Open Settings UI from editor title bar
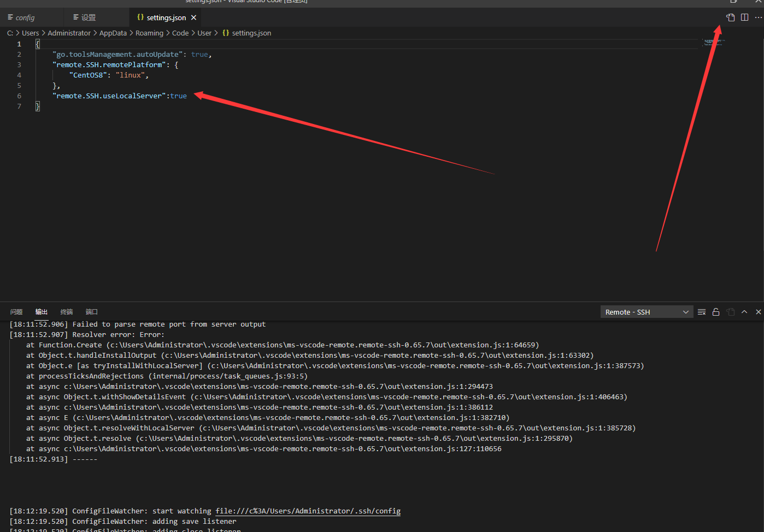The width and height of the screenshot is (764, 532). (731, 17)
